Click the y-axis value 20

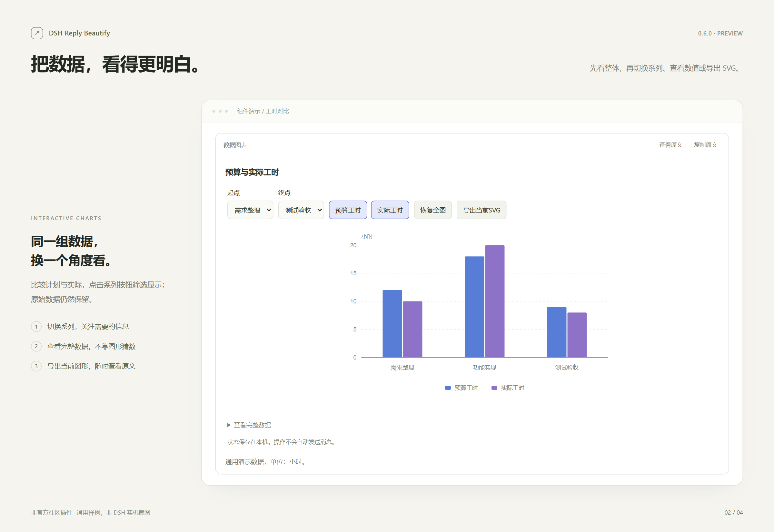[353, 245]
